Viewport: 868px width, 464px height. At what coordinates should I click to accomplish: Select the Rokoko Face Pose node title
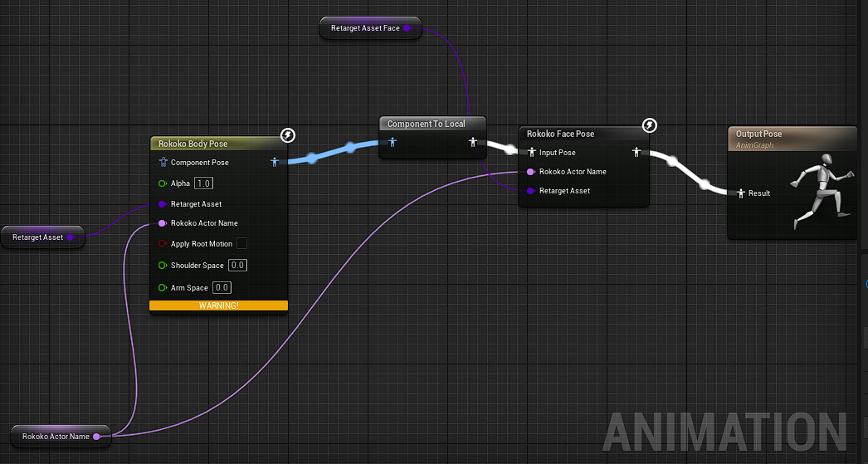click(x=560, y=134)
